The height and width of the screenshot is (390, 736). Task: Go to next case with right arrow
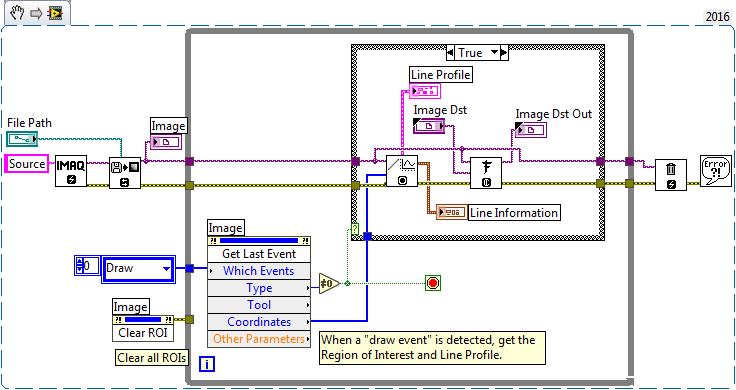click(504, 53)
